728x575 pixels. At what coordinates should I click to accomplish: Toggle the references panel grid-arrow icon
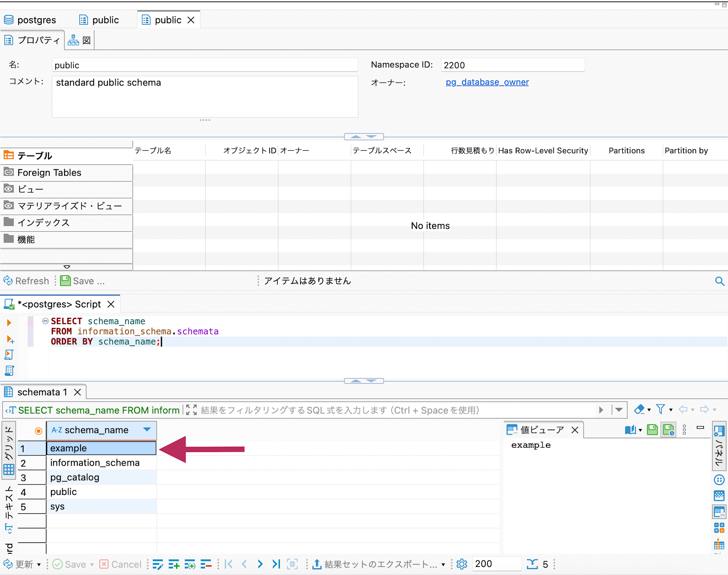[x=719, y=544]
